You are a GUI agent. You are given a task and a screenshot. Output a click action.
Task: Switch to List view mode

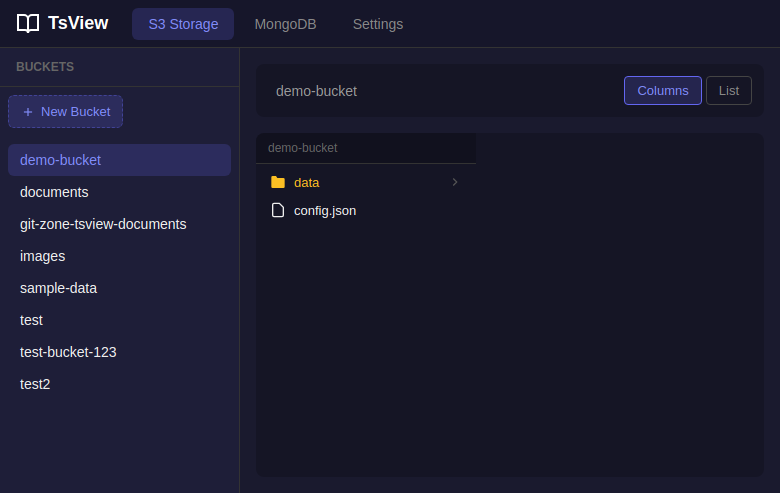coord(728,91)
